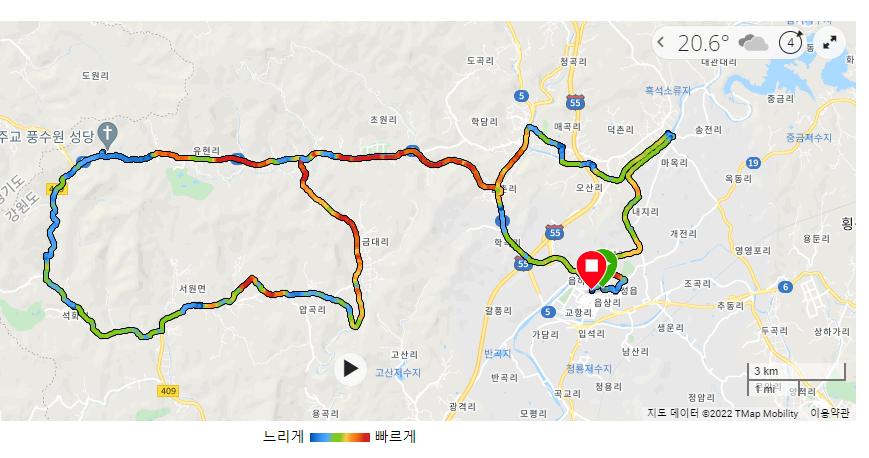
Task: Click the yellow 409 road shield at bottom
Action: (168, 391)
